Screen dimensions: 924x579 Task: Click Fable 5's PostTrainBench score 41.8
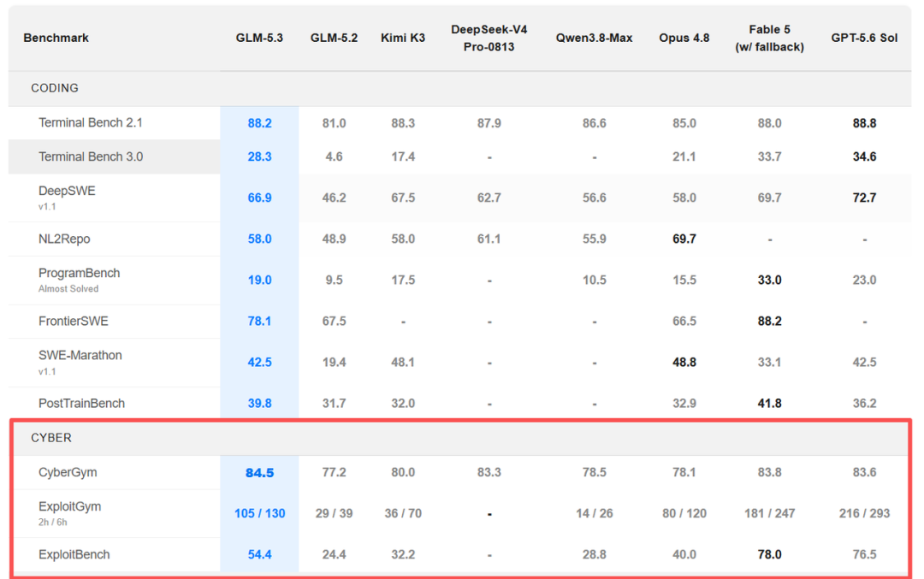(x=770, y=404)
